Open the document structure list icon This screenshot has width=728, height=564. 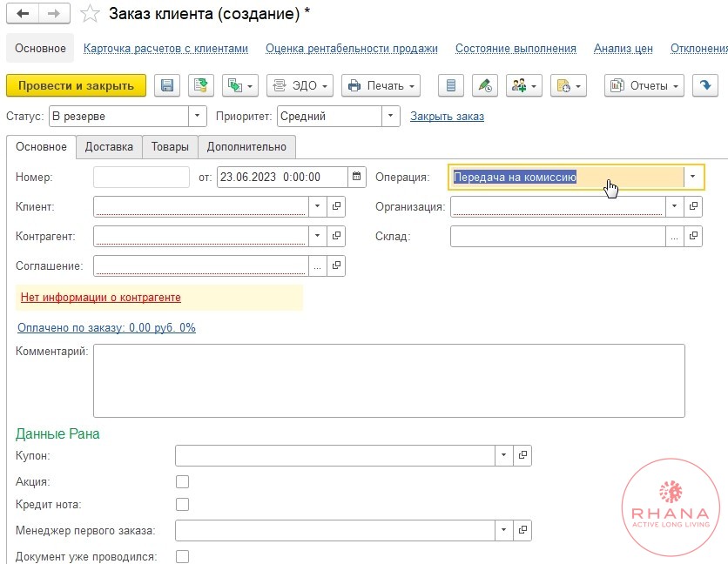[x=451, y=85]
